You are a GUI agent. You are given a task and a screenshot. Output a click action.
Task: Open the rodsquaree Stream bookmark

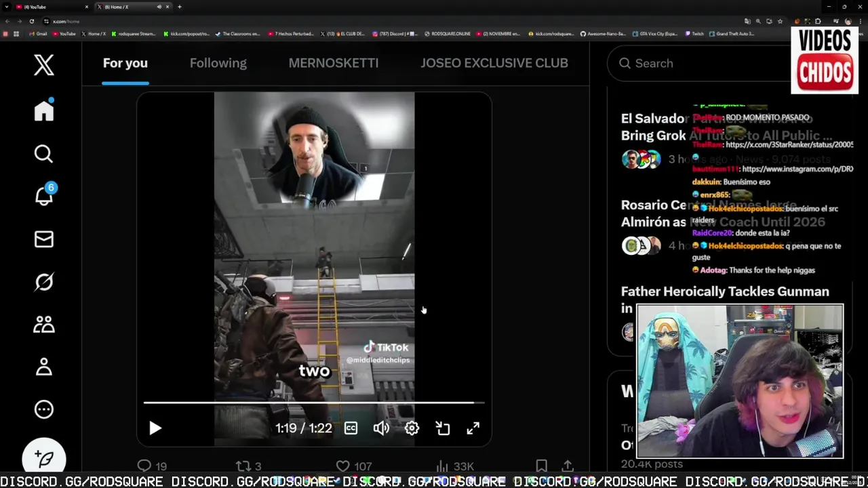click(x=134, y=34)
